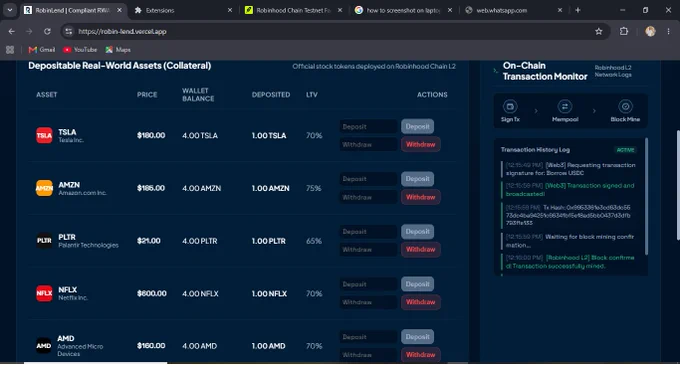This screenshot has height=365, width=680.
Task: Open Chrome three-dot menu
Action: 668,31
